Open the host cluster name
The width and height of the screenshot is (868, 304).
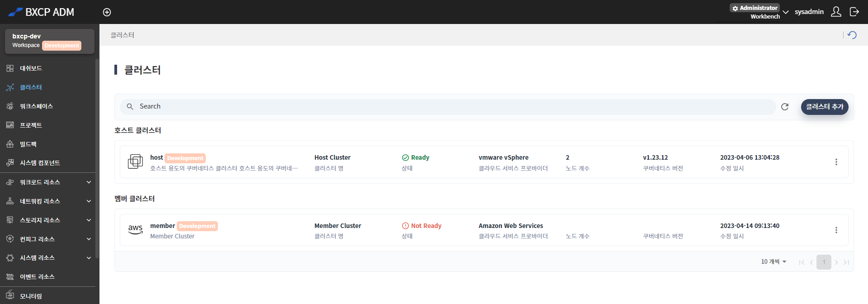pyautogui.click(x=156, y=157)
